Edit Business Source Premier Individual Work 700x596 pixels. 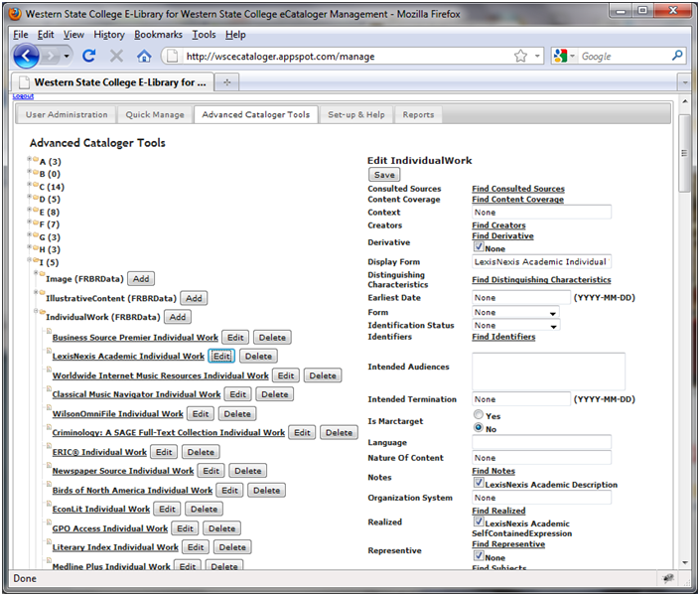point(235,338)
